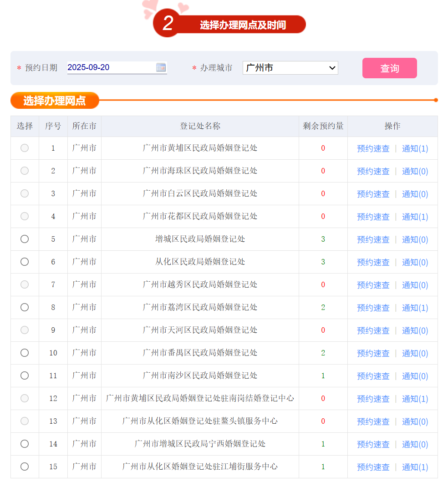Click the 序号 column header
Viewport: 448px width, 482px height.
(53, 126)
